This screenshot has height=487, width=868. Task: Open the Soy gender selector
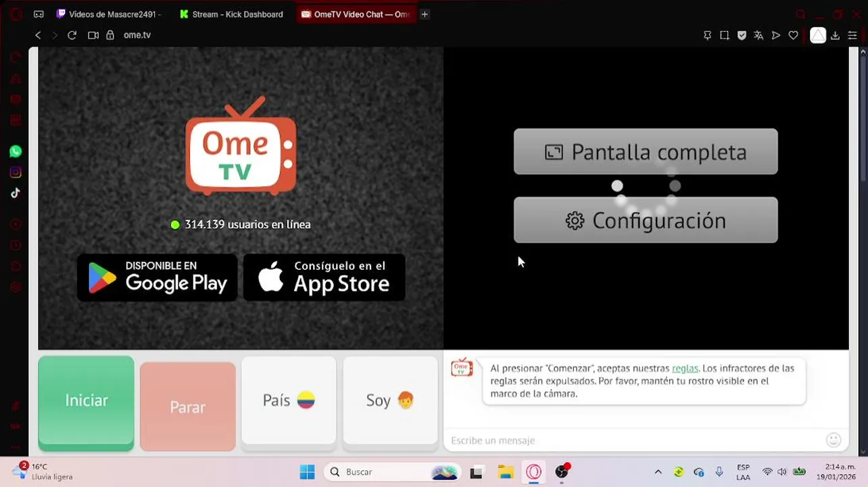click(390, 400)
